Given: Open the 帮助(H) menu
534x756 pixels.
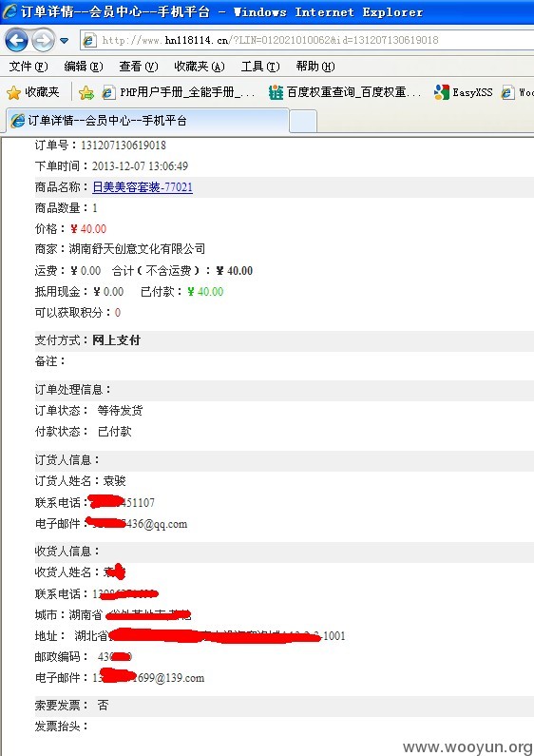Looking at the screenshot, I should click(x=315, y=67).
